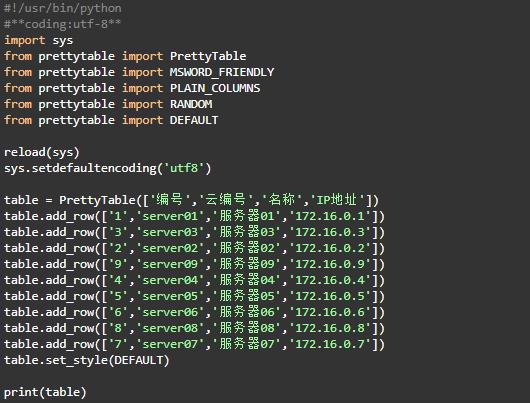Click the shebang line '#!/usr/bin/python'
The width and height of the screenshot is (530, 403).
(x=63, y=8)
